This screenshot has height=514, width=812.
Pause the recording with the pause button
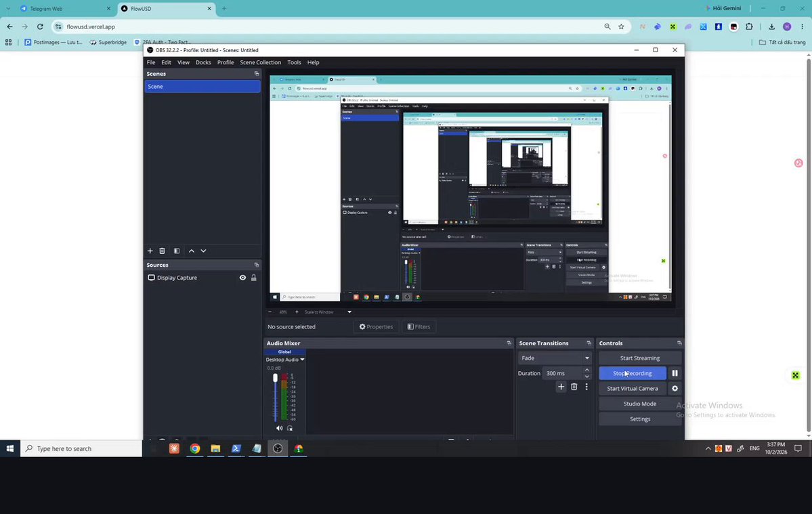pyautogui.click(x=675, y=373)
